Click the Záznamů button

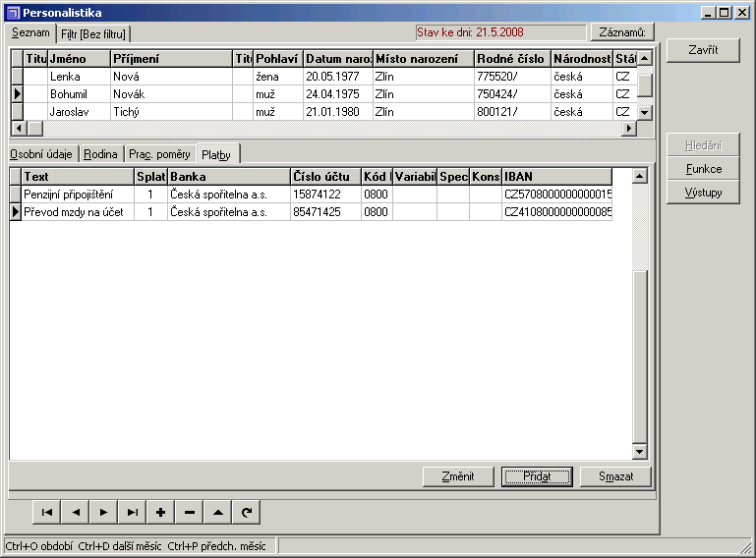point(622,32)
